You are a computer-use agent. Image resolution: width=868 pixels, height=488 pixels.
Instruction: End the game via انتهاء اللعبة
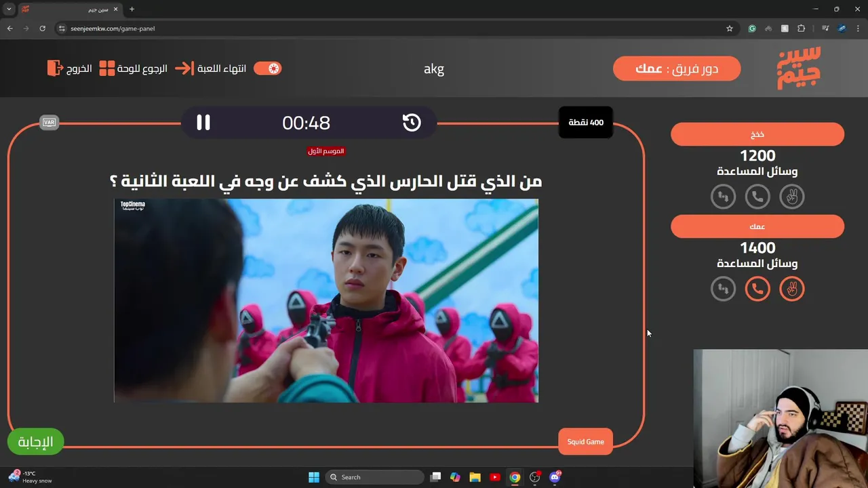coord(211,68)
